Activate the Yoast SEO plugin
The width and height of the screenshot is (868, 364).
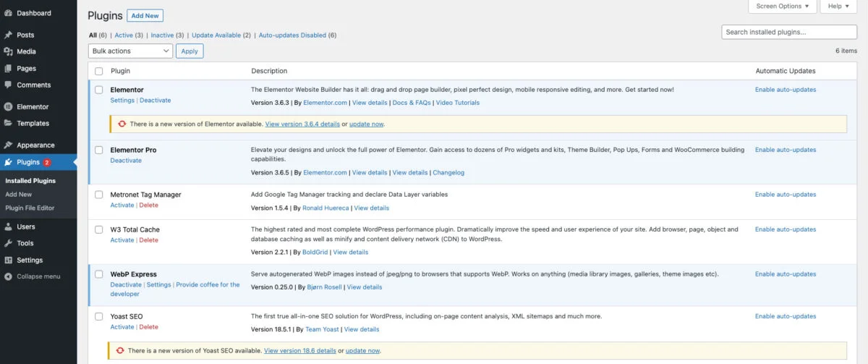coord(122,326)
